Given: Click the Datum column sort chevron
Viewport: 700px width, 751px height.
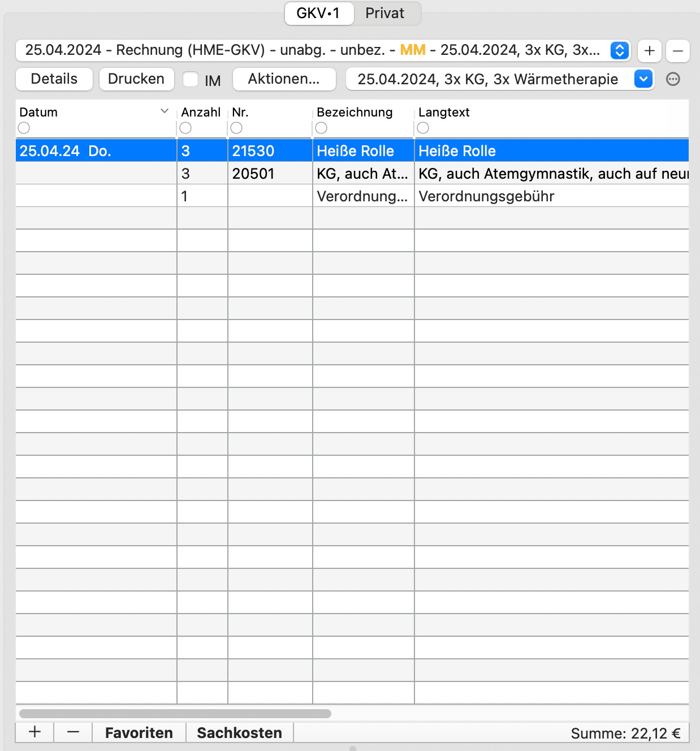Looking at the screenshot, I should click(x=165, y=111).
